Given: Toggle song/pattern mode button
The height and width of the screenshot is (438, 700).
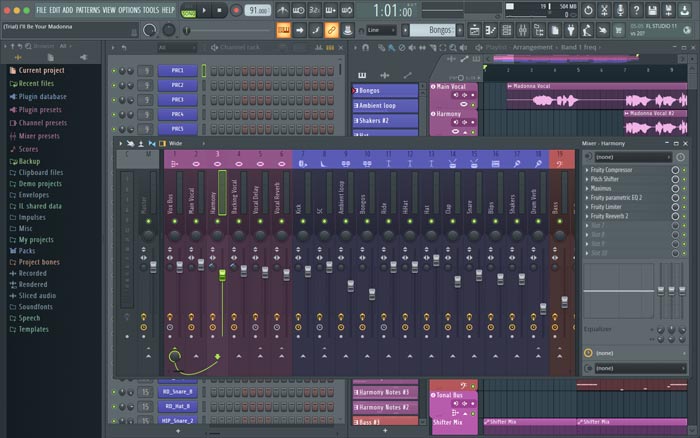Looking at the screenshot, I should [188, 11].
